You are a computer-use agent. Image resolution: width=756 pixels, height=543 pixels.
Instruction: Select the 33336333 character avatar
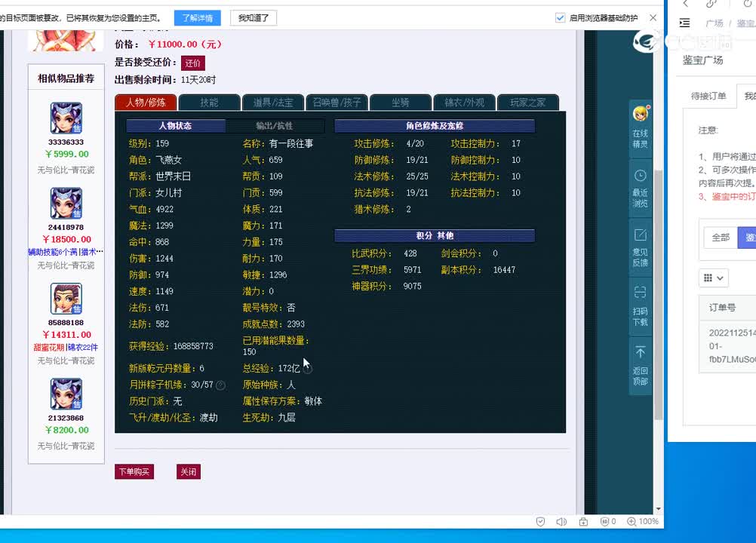[x=66, y=118]
